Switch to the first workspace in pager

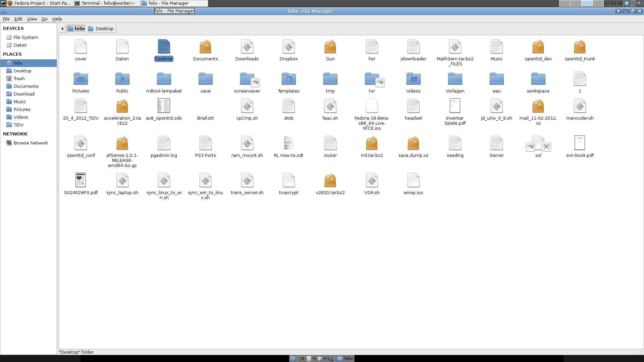(x=565, y=3)
